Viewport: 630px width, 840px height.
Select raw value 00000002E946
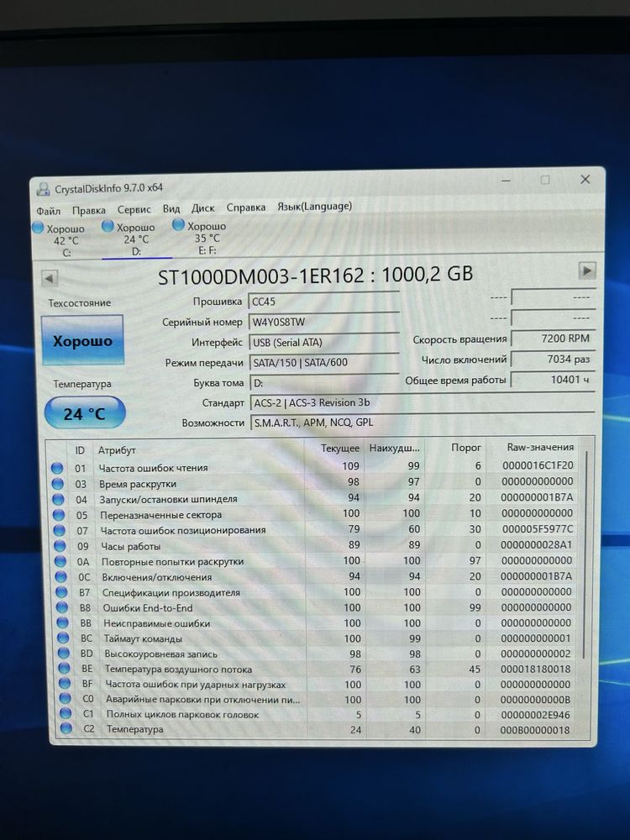535,715
